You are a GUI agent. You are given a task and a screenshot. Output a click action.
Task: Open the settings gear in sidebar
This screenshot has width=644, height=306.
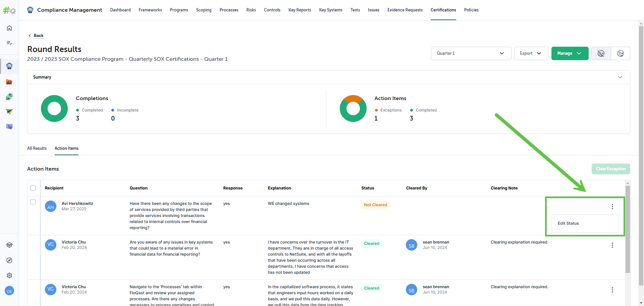click(9, 275)
